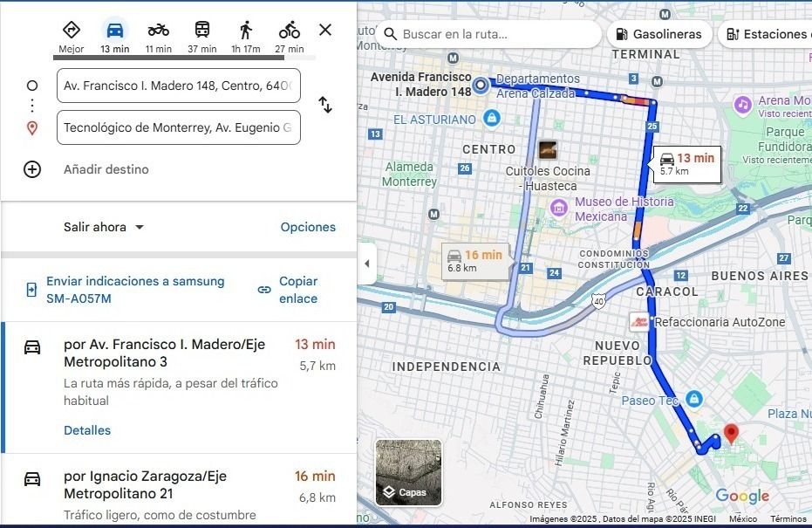Viewport: 812px width, 528px height.
Task: Swap origin and destination points
Action: 325,106
